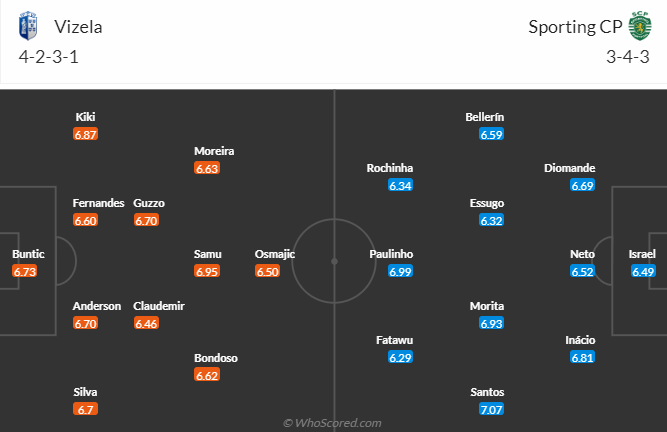This screenshot has width=667, height=432.
Task: Select player Bellerín on the pitch
Action: (485, 117)
